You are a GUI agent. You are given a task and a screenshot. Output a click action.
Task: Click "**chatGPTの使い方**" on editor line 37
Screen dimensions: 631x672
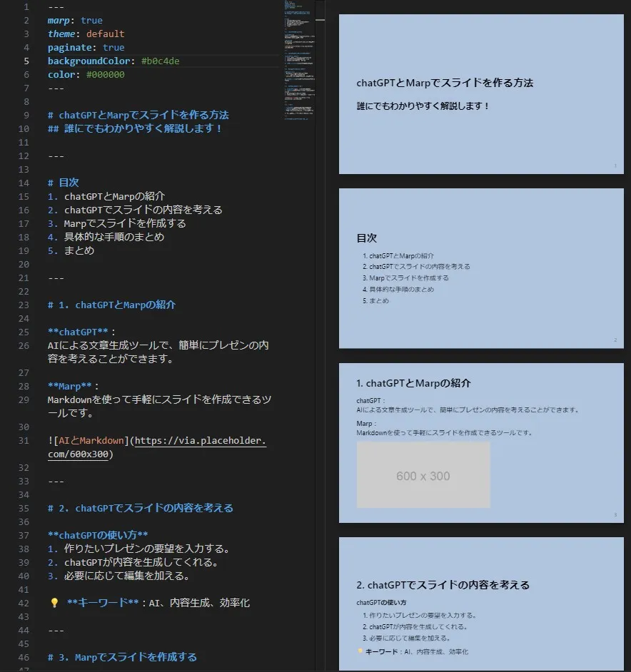click(x=98, y=535)
